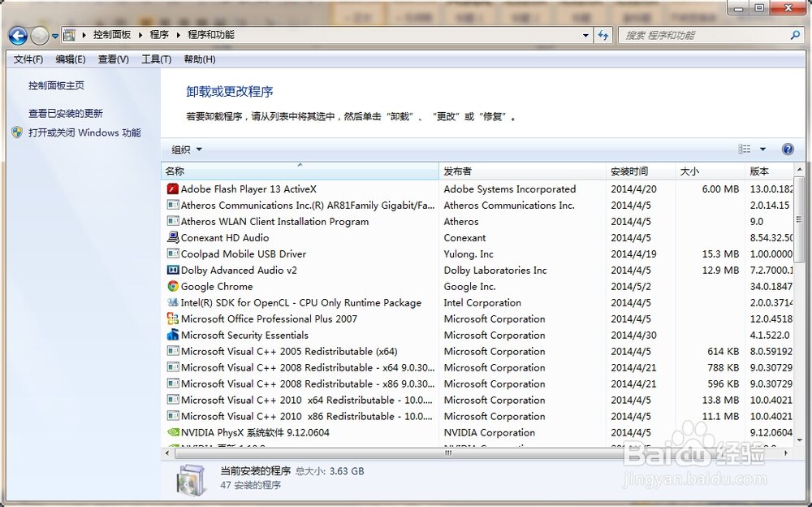Click the NVIDIA PhysX program icon
Image resolution: width=812 pixels, height=507 pixels.
click(x=173, y=433)
